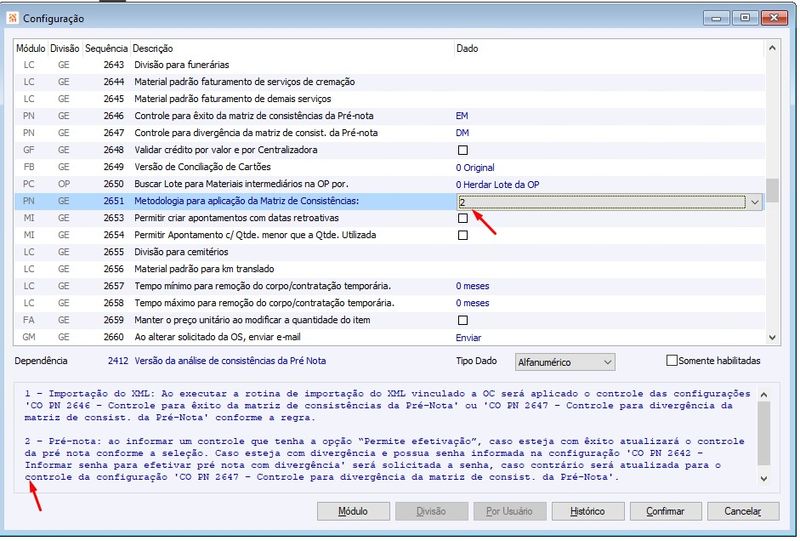Click the Dado column header

467,48
